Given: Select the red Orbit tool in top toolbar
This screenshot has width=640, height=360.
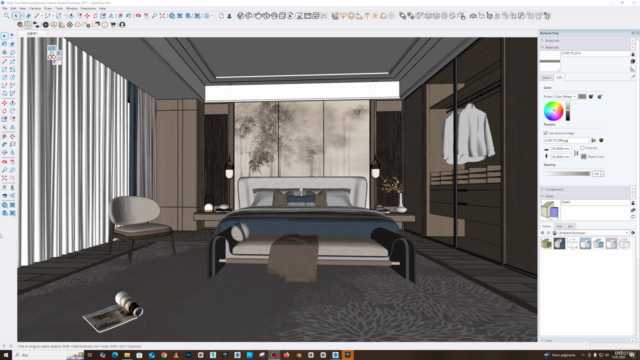Looking at the screenshot, I should pos(138,16).
